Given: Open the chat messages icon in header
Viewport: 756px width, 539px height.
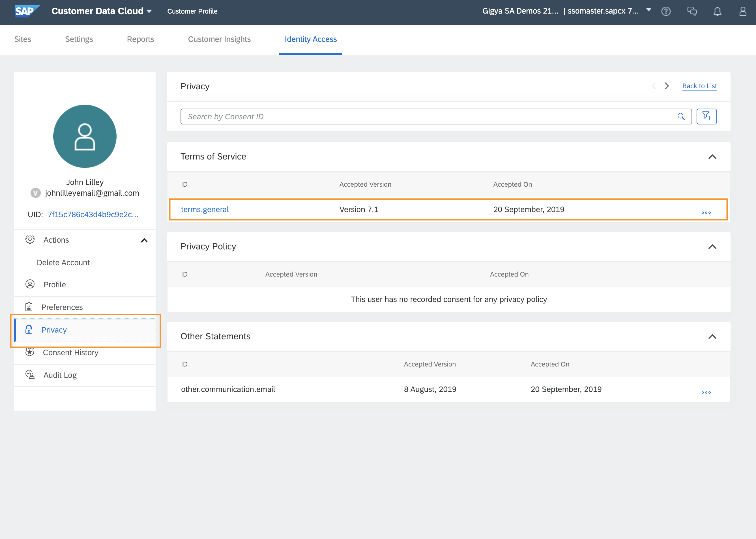Looking at the screenshot, I should tap(691, 11).
